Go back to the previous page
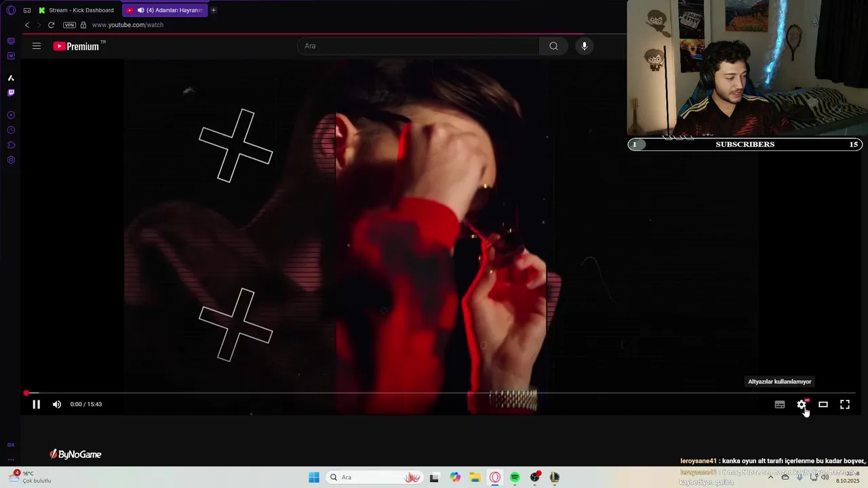Screen dimensions: 868x488 tap(27, 25)
